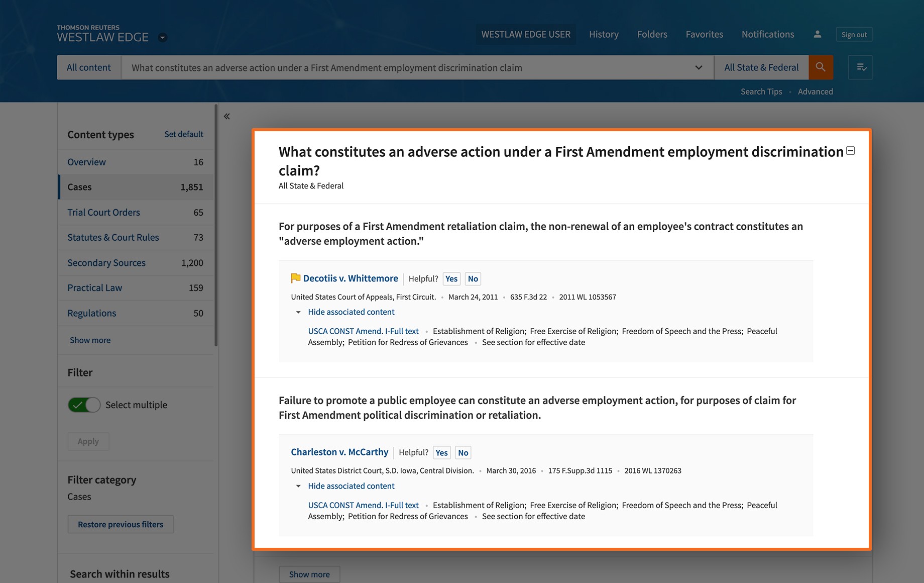Expand the search box history dropdown arrow

[699, 68]
